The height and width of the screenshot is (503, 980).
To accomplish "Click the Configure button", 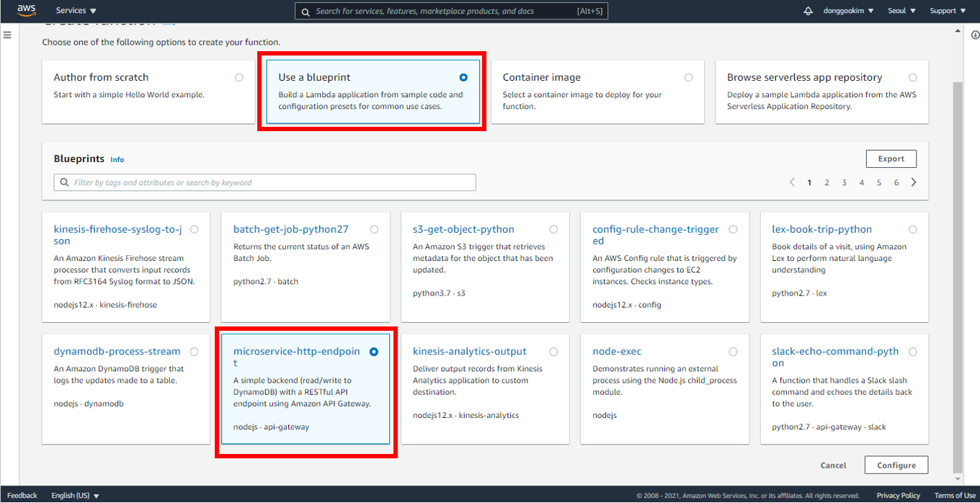I will pyautogui.click(x=896, y=466).
